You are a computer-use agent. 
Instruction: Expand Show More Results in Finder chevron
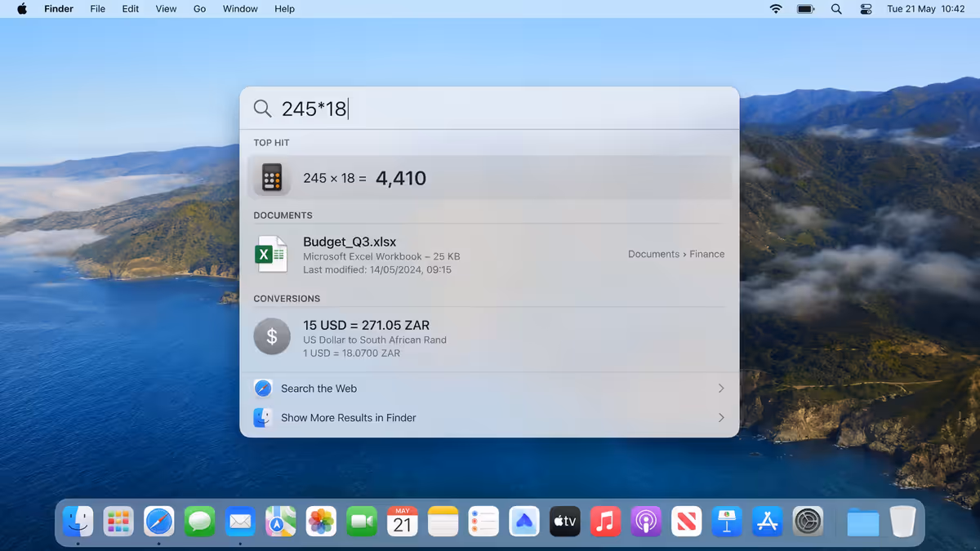click(x=721, y=418)
